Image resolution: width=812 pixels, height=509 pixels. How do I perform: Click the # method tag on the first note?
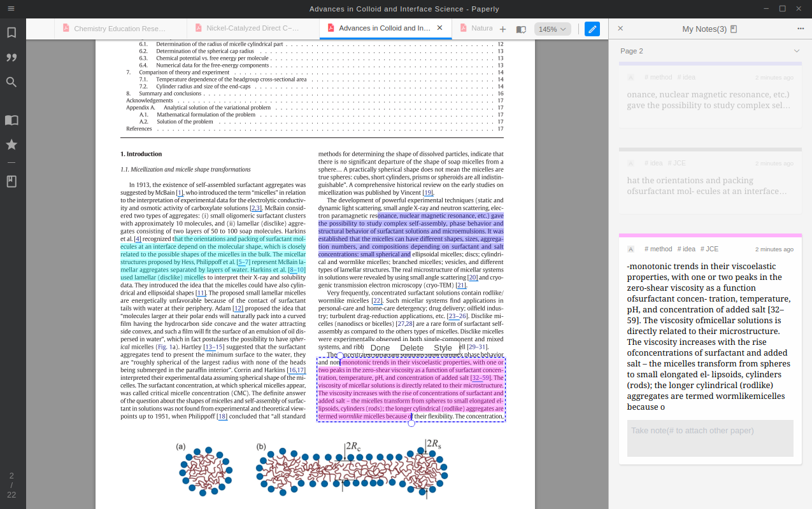(x=658, y=77)
